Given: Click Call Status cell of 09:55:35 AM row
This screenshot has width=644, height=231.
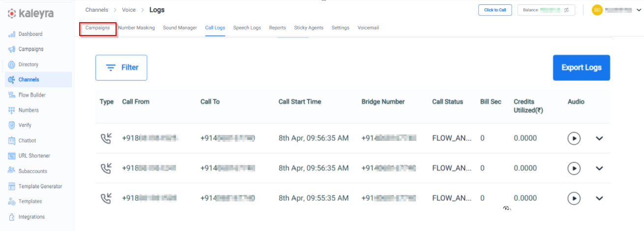Looking at the screenshot, I should [452, 198].
